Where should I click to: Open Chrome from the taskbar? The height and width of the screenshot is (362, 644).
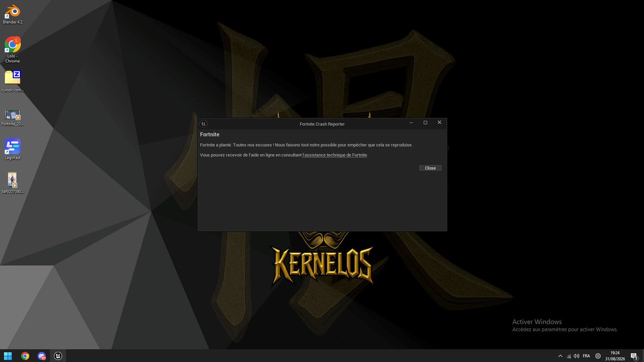(x=25, y=356)
